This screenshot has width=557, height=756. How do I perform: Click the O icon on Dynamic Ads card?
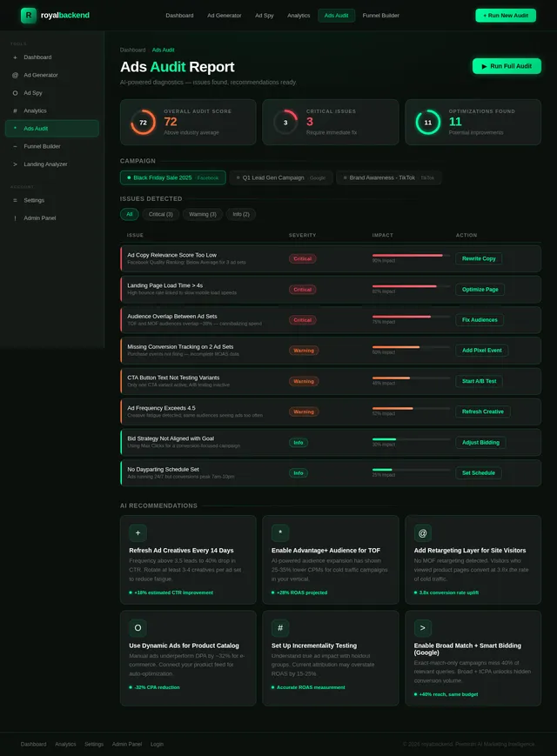click(138, 628)
